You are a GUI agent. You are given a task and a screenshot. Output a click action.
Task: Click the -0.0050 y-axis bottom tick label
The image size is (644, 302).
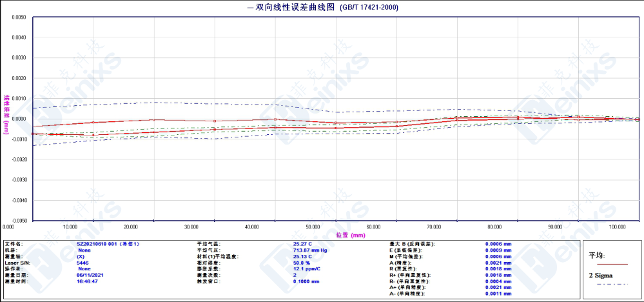coord(17,220)
